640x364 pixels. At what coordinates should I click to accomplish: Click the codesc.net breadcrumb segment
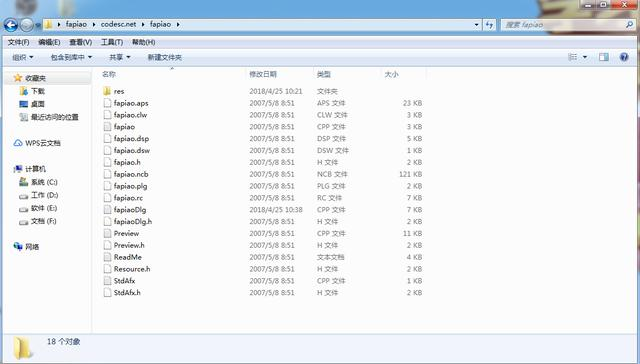coord(118,24)
